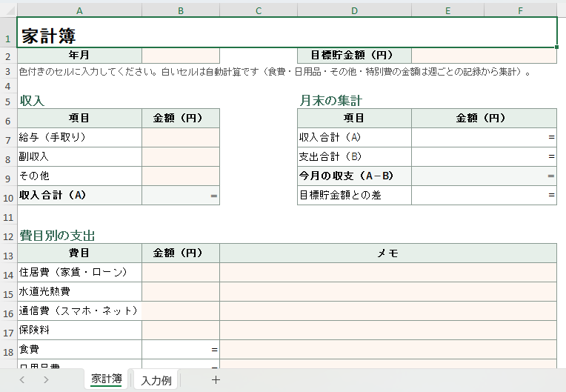566x392 pixels.
Task: Select row 1 header
Action: (x=8, y=33)
